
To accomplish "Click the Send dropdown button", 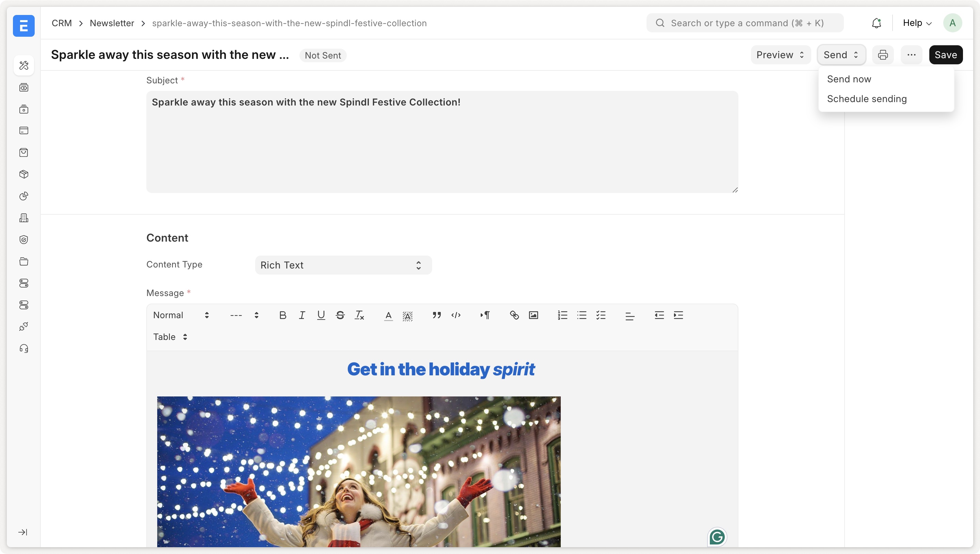I will pos(841,55).
